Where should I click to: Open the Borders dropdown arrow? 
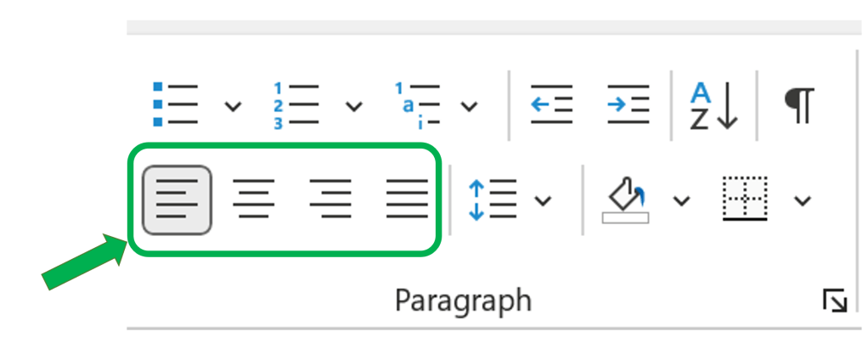(x=802, y=201)
